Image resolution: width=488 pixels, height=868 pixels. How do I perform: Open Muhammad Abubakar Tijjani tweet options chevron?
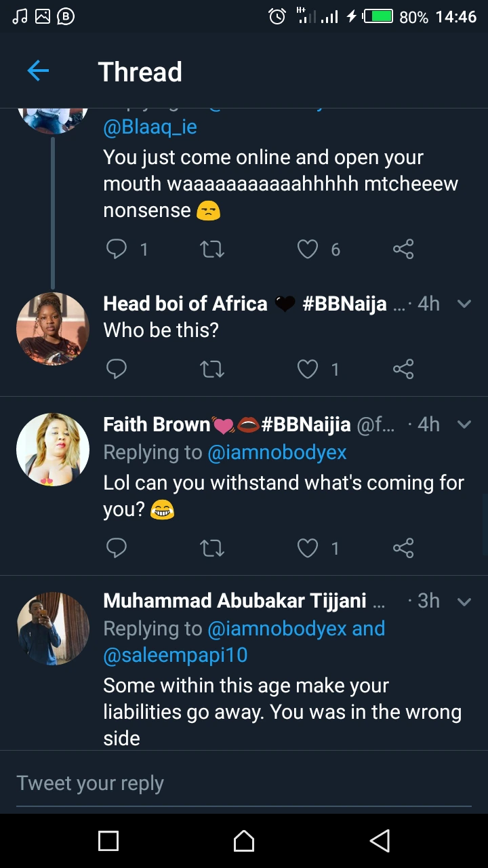click(x=464, y=601)
